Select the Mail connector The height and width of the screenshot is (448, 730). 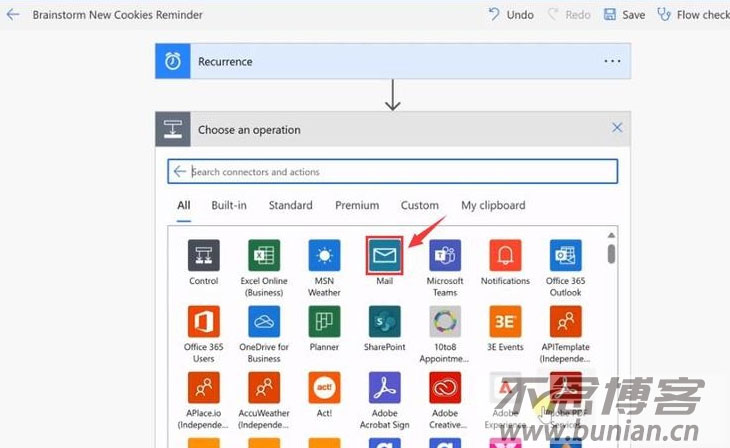pos(385,255)
